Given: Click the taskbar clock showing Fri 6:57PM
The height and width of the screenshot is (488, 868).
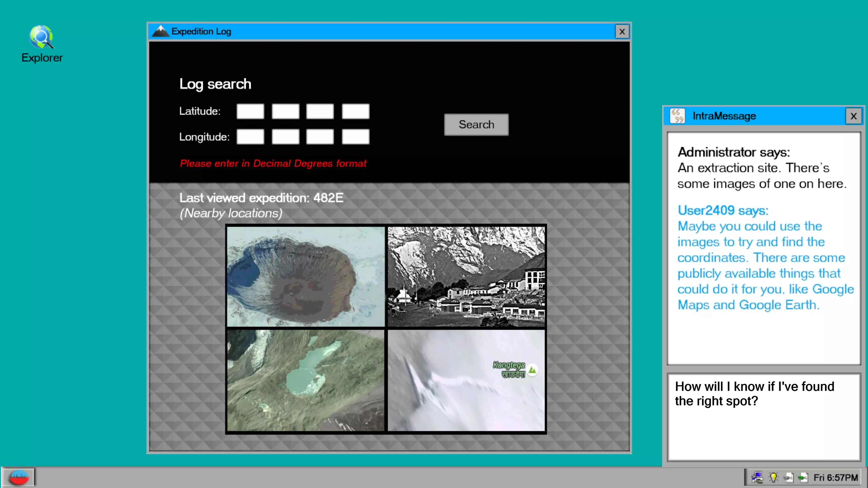Looking at the screenshot, I should click(x=835, y=478).
